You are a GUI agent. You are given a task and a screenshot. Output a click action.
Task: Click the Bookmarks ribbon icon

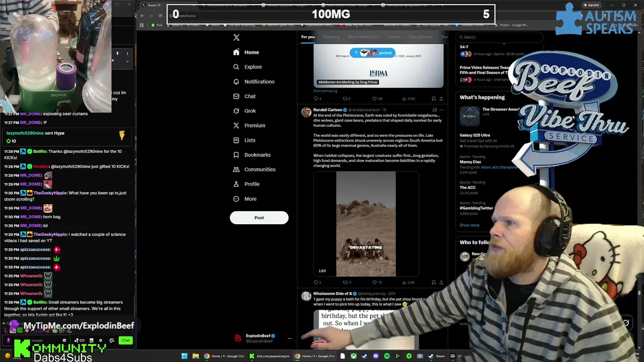pyautogui.click(x=236, y=155)
